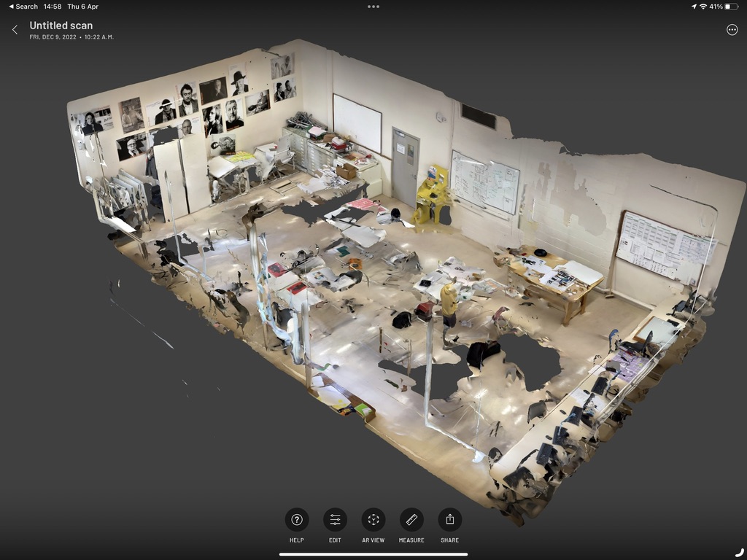Select the Measure ruler tool

click(x=411, y=520)
